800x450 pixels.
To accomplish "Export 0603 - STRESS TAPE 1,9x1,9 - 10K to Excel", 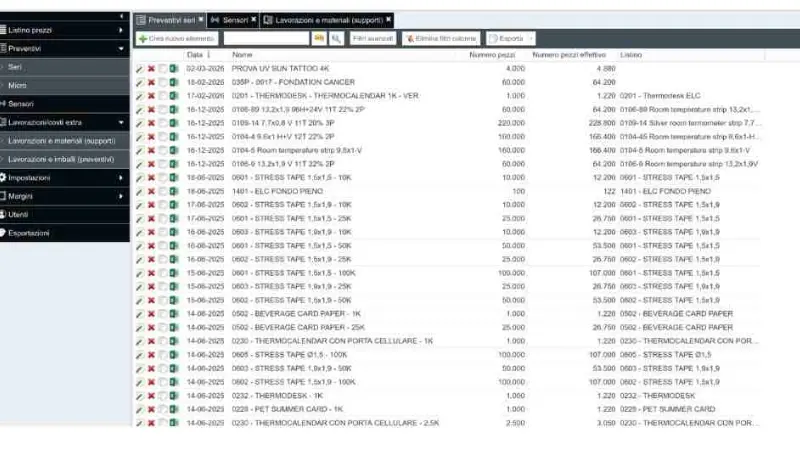I will [174, 232].
